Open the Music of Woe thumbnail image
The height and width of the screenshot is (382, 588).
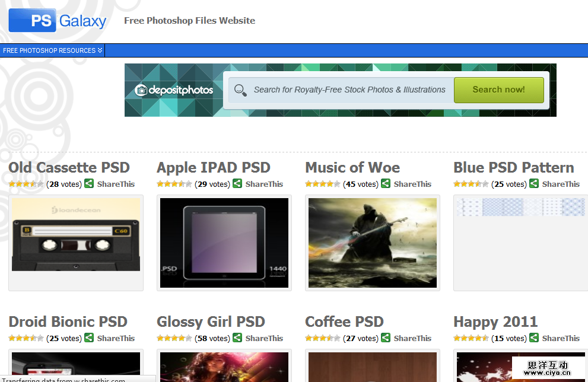(x=373, y=243)
